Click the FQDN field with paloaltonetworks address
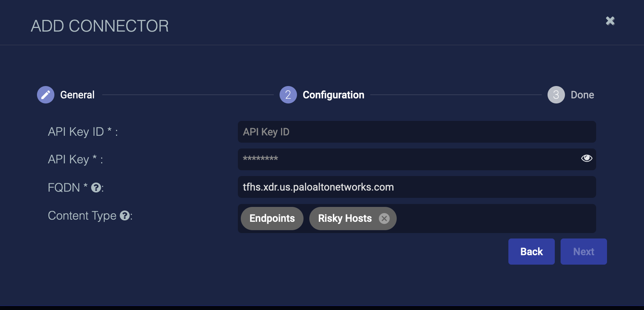Screen dimensions: 644x310 click(x=416, y=187)
